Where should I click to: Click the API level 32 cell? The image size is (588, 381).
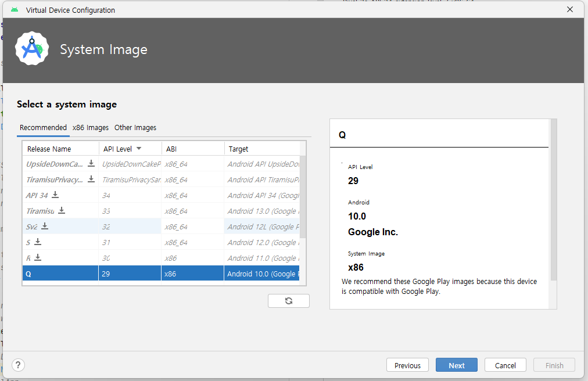pos(130,227)
